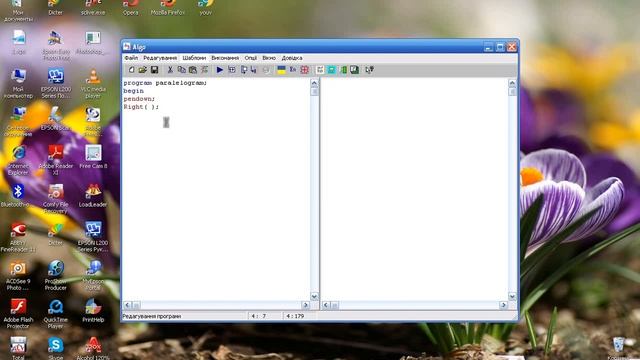Paste from clipboard toolbar icon
Screen dimensions: 640x360
pyautogui.click(x=193, y=70)
